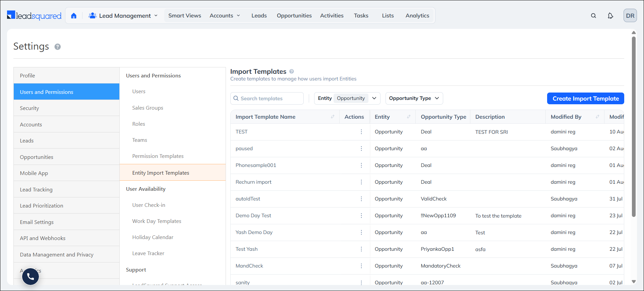
Task: Open the LeadSquared logo home link
Action: 34,15
